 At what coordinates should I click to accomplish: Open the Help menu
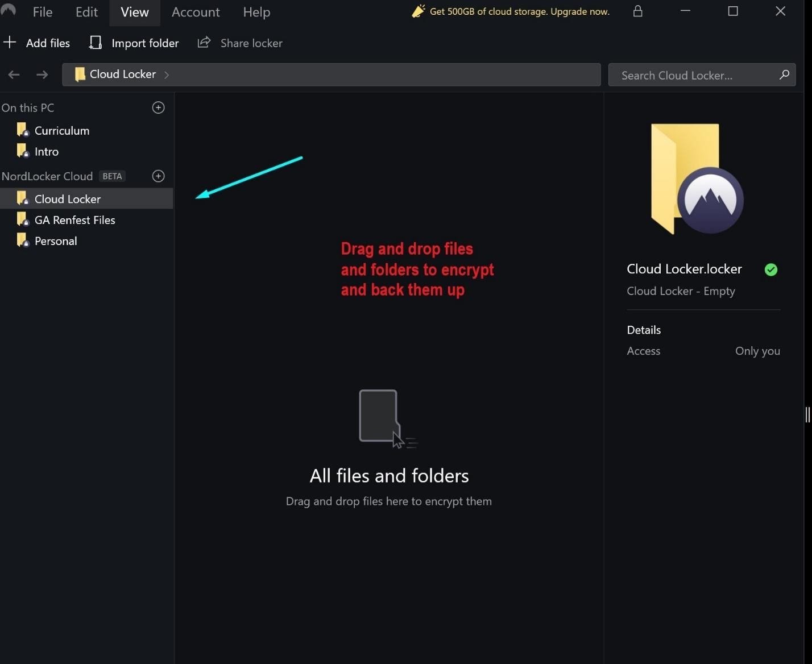(256, 12)
